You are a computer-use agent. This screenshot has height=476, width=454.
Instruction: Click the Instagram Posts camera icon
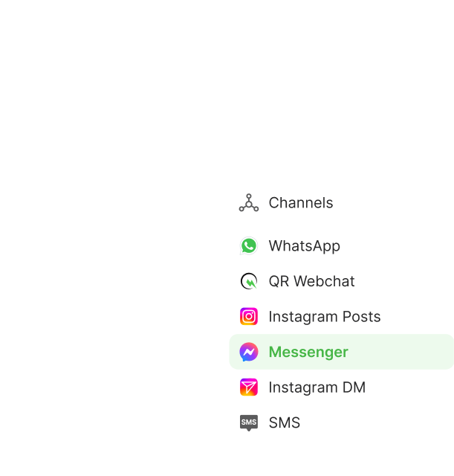pyautogui.click(x=249, y=316)
